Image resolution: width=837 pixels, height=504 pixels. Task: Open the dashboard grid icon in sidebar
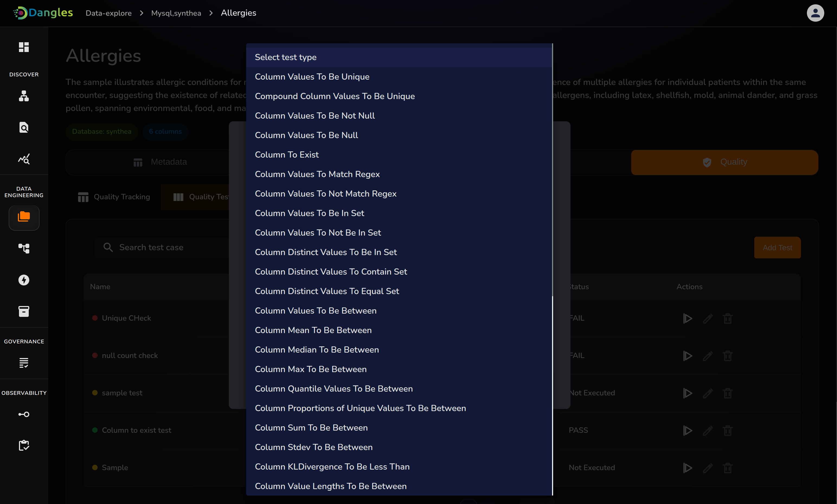point(24,47)
